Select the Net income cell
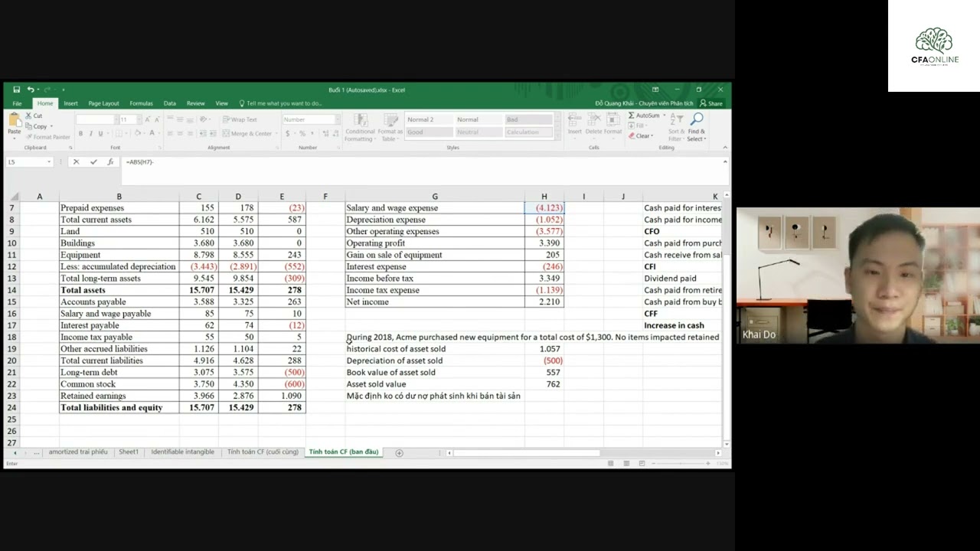Image resolution: width=980 pixels, height=551 pixels. [x=435, y=302]
